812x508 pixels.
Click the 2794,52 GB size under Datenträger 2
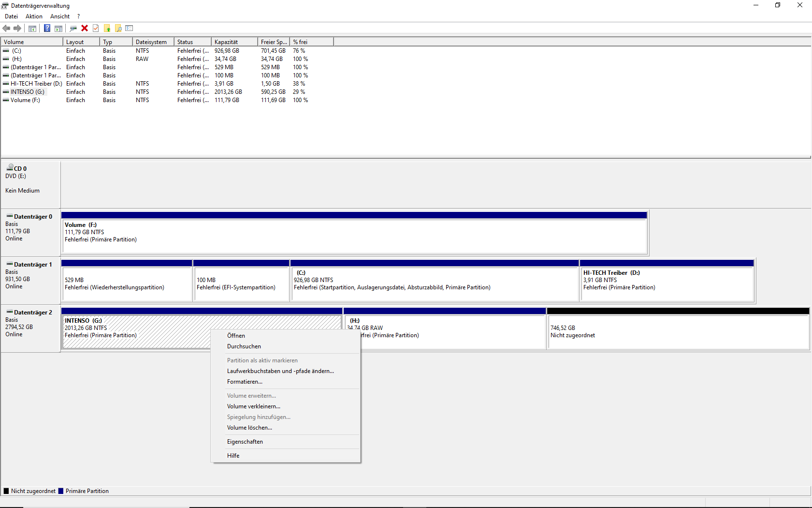click(x=19, y=327)
